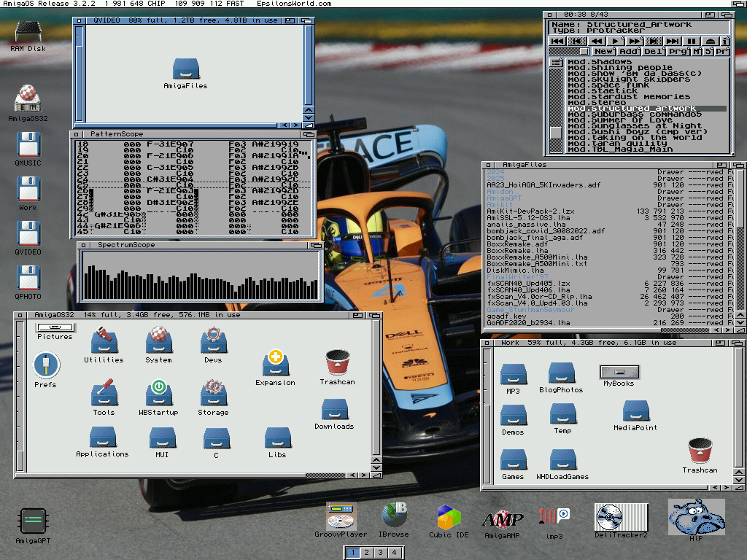
Task: Click the Del button in the player
Action: 654,52
